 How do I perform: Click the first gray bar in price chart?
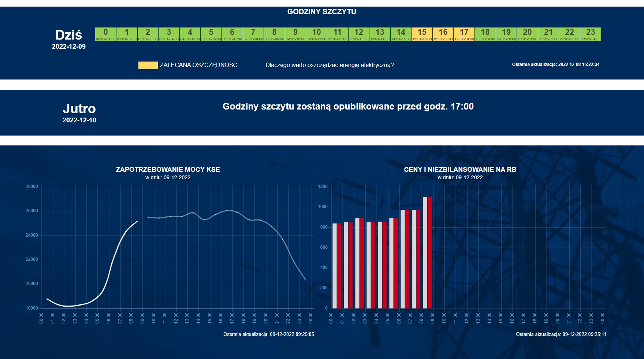335,266
